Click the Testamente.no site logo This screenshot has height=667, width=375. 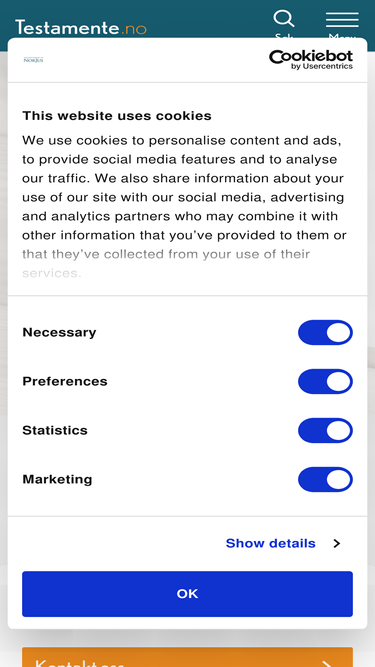coord(81,28)
